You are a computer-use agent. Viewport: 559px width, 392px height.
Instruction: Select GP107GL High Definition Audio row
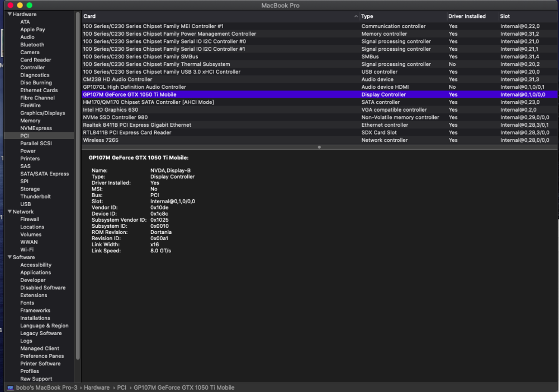(x=319, y=87)
